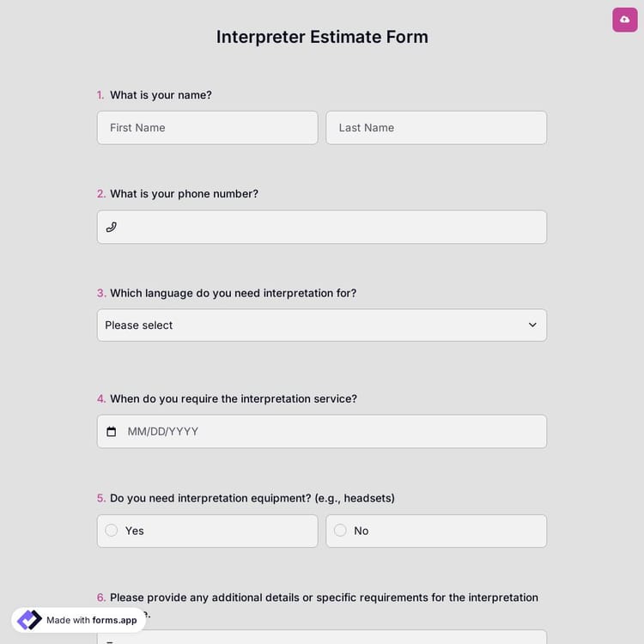The width and height of the screenshot is (644, 644).
Task: Open the 'Made with forms.app' link
Action: (x=91, y=620)
